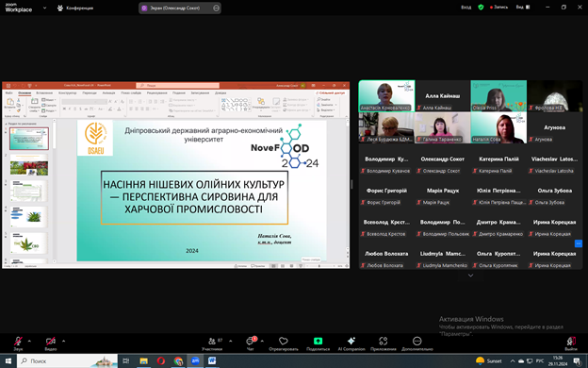Viewport: 588px width, 368px height.
Task: Click the Windows taskbar search field Поиск
Action: click(x=68, y=360)
